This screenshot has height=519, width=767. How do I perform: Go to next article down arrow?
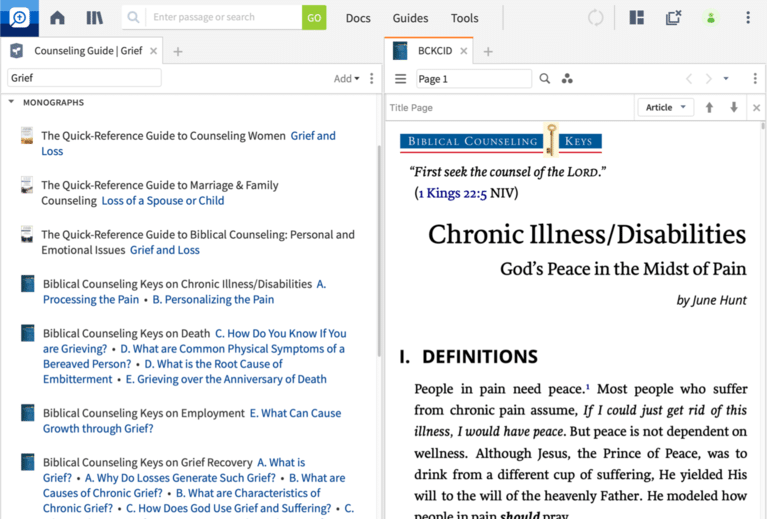pos(734,108)
